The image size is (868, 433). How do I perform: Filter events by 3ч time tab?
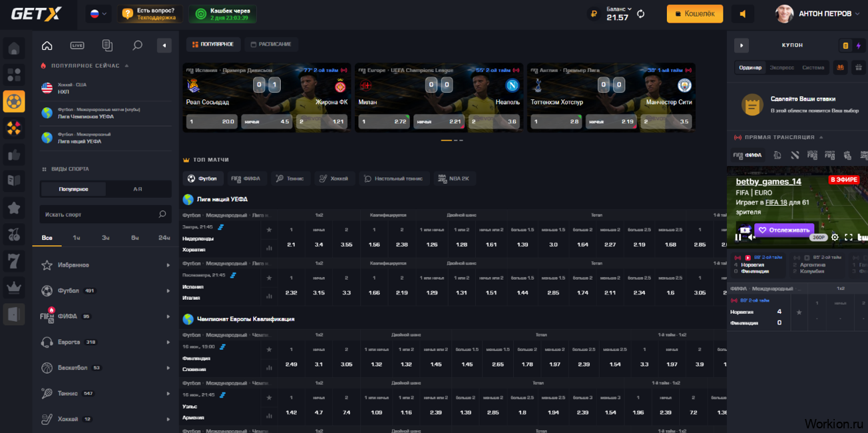click(105, 238)
